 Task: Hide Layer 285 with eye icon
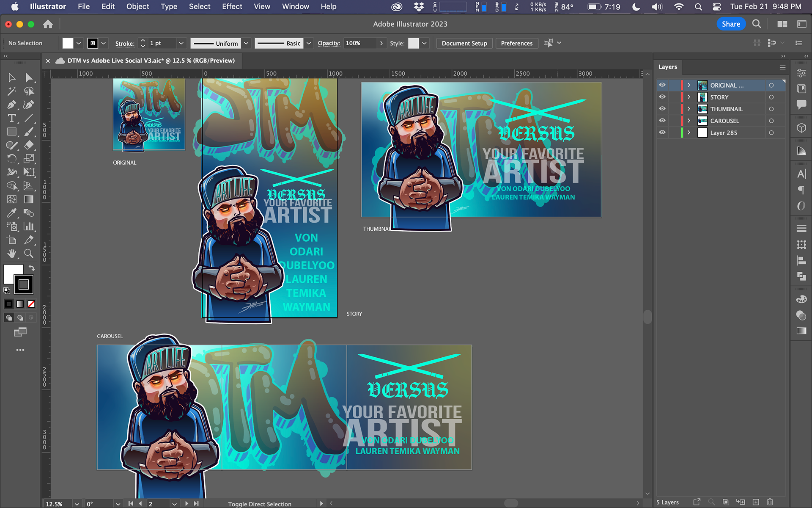point(662,133)
